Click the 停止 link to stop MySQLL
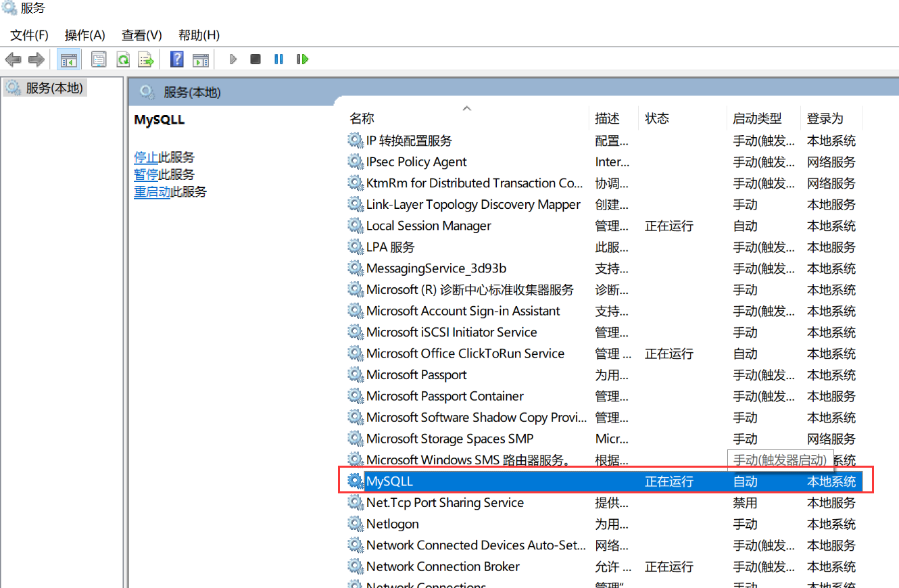 146,157
